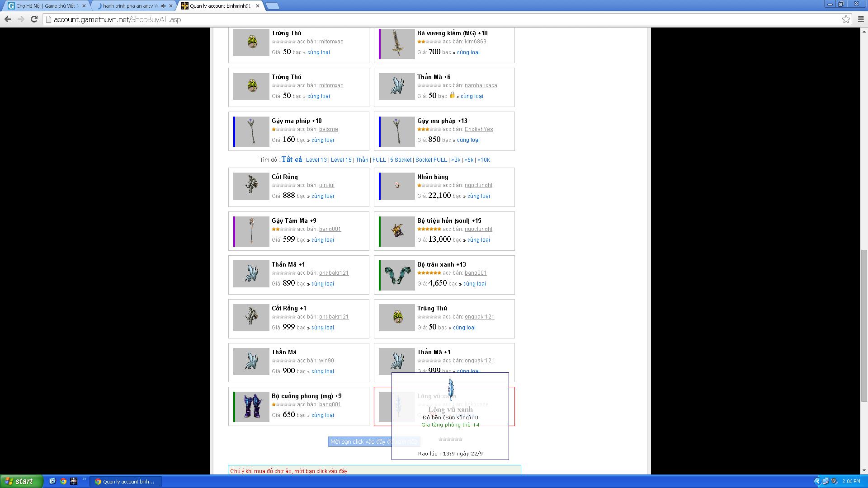Screen dimensions: 868x488
Task: Open seller uiruiui profile link
Action: pos(327,185)
